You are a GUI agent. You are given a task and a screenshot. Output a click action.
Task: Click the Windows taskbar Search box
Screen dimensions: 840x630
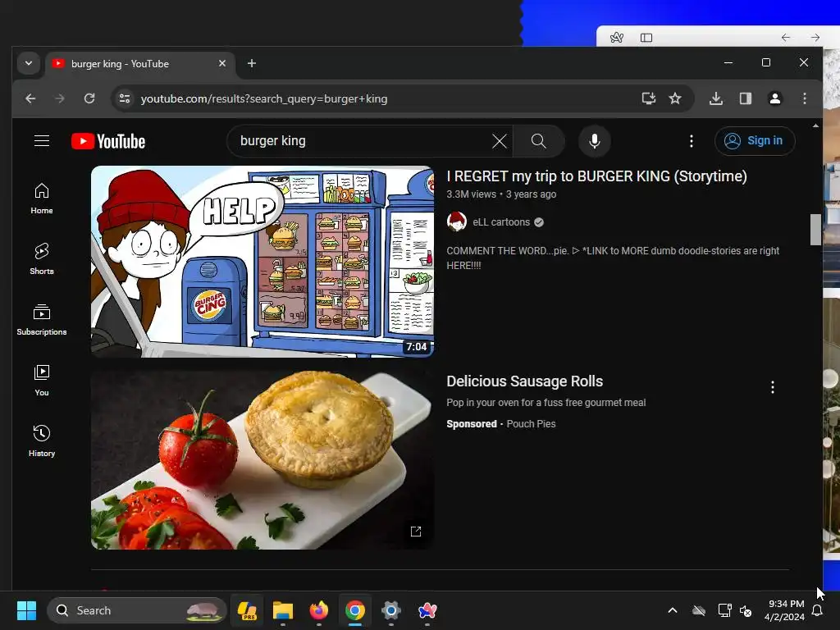137,610
